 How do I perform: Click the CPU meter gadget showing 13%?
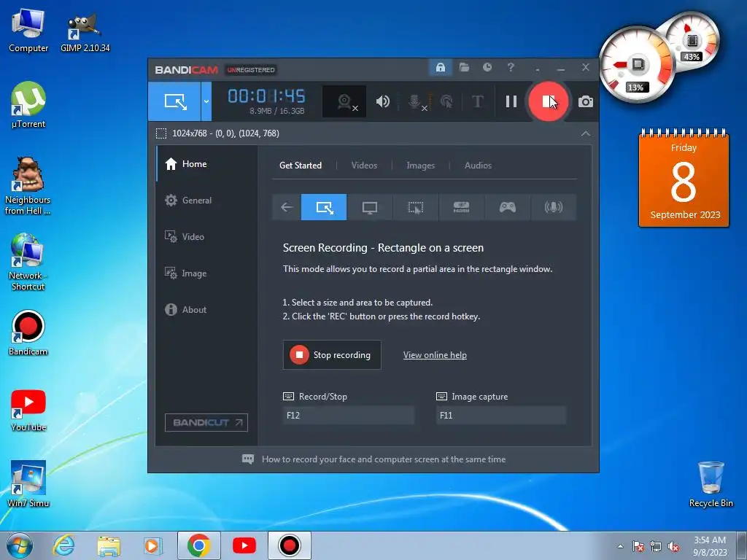(x=636, y=65)
